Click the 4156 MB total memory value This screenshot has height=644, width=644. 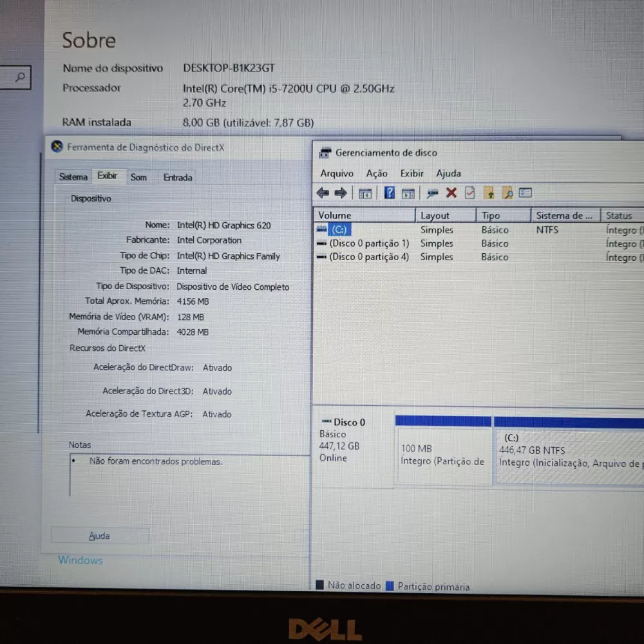click(x=193, y=301)
